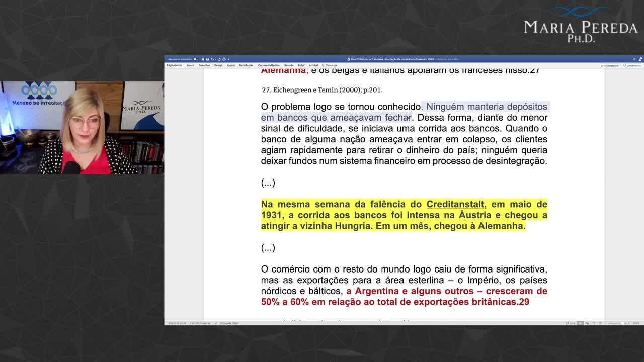This screenshot has height=362, width=644.
Task: Click the Português language indicator in status bar
Action: click(x=230, y=323)
